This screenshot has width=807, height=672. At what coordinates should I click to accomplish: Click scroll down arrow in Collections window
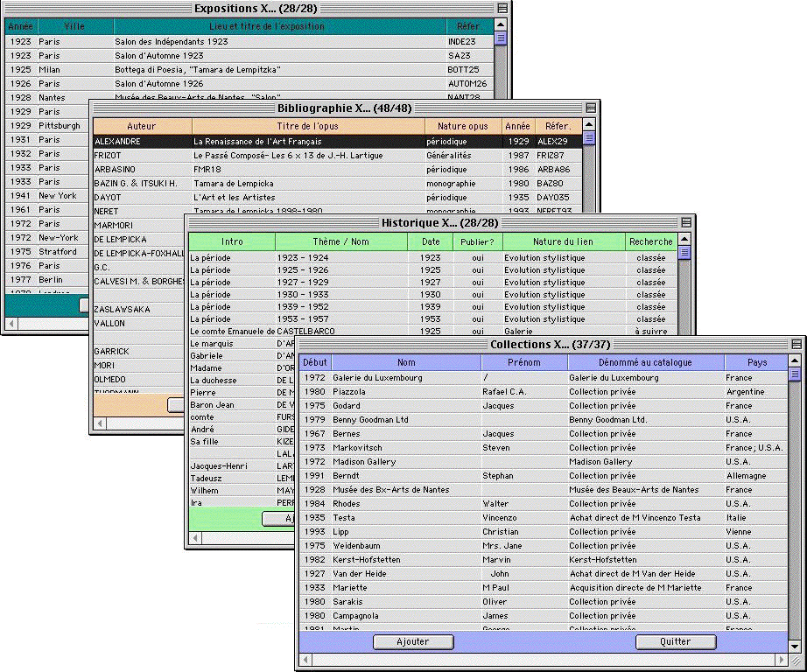pos(795,647)
